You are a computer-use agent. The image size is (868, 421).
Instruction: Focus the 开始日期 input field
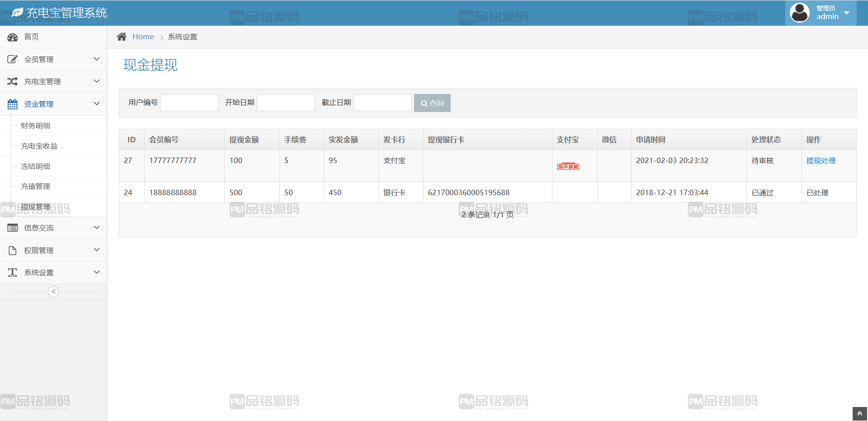coord(286,103)
